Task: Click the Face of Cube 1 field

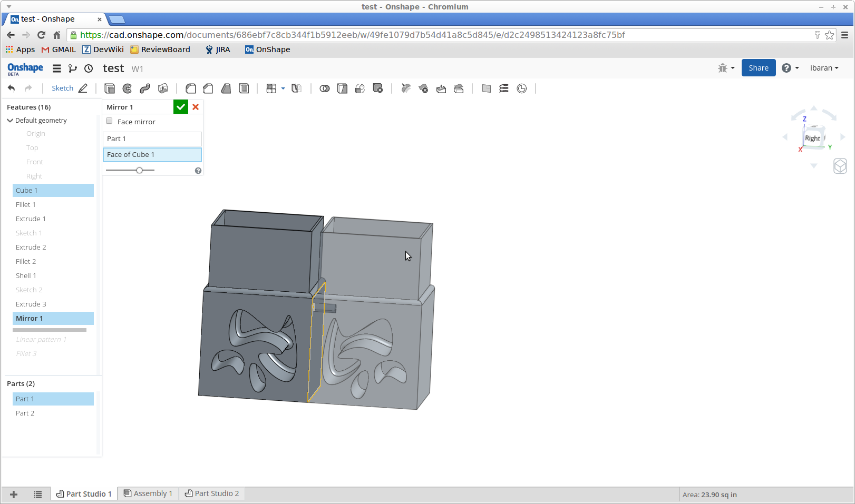Action: pos(152,154)
